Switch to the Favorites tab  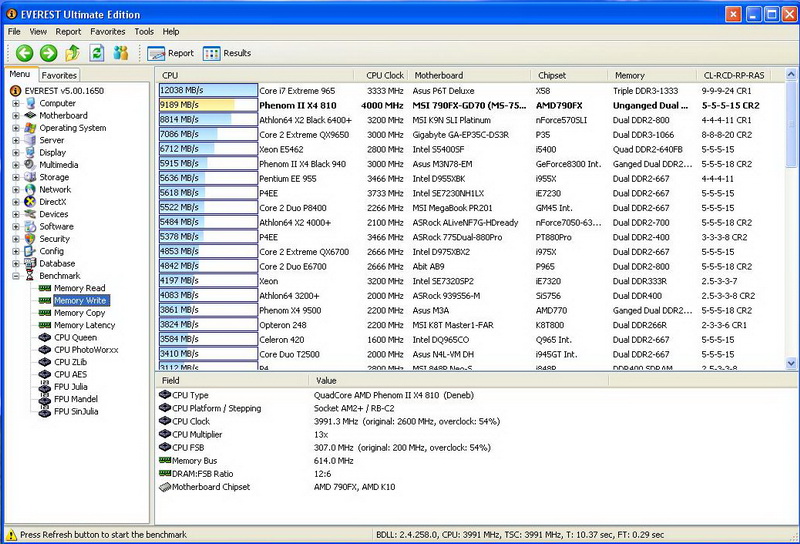coord(59,75)
